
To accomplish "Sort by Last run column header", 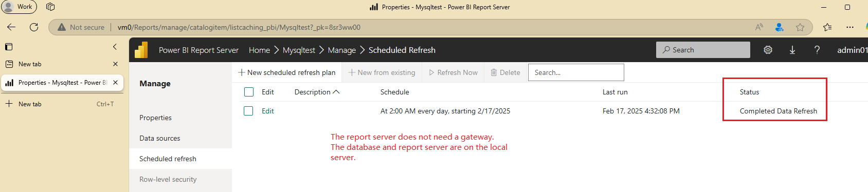I will [615, 92].
